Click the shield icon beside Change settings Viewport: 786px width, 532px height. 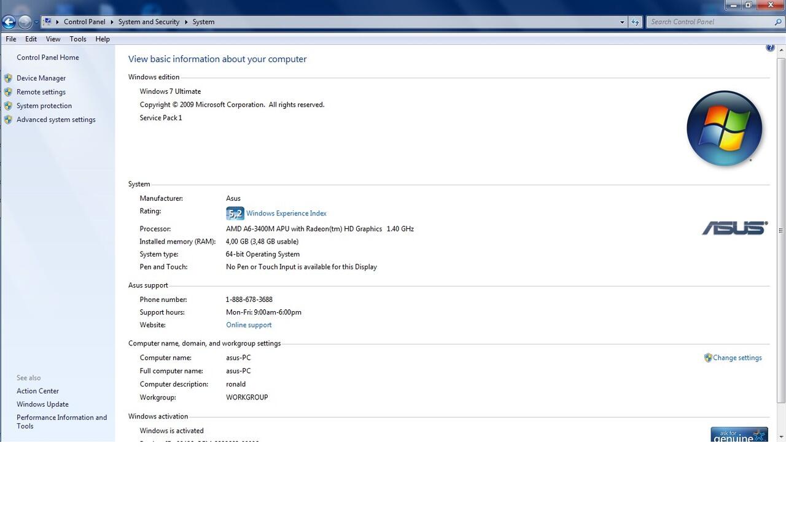pyautogui.click(x=708, y=358)
